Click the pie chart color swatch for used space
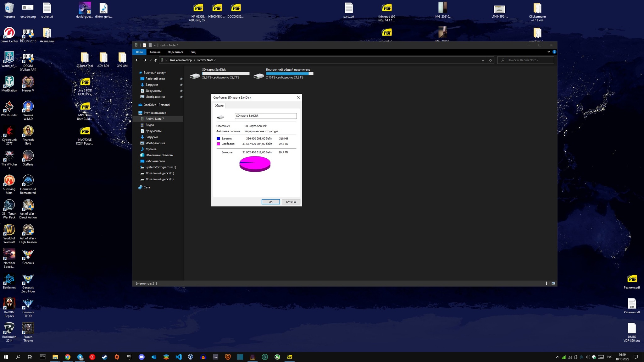The width and height of the screenshot is (644, 362). [x=218, y=138]
